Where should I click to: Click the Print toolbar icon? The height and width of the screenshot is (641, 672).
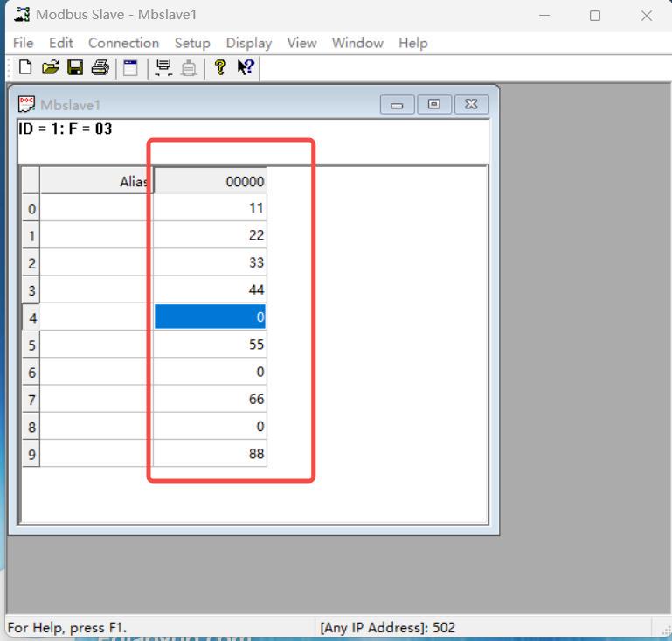[100, 67]
